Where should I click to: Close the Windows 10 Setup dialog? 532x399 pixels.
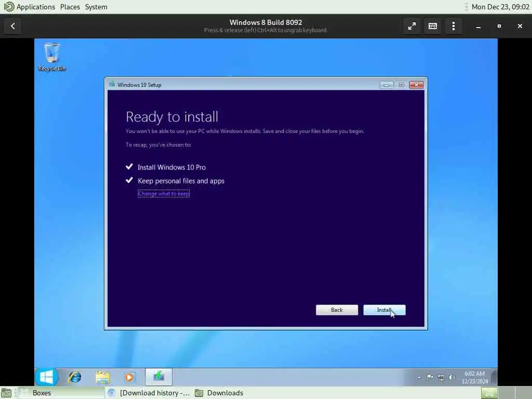click(416, 85)
